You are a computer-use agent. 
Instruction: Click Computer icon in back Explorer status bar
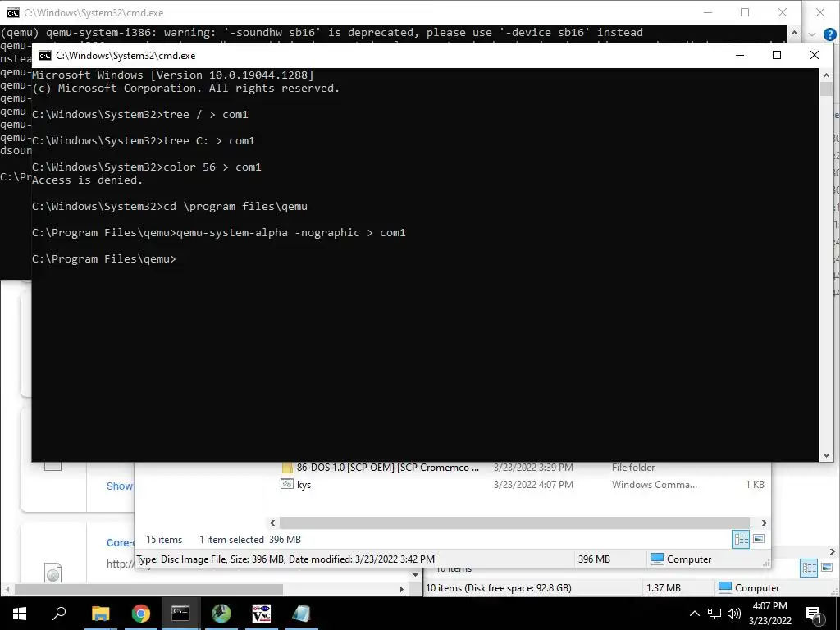click(x=725, y=587)
